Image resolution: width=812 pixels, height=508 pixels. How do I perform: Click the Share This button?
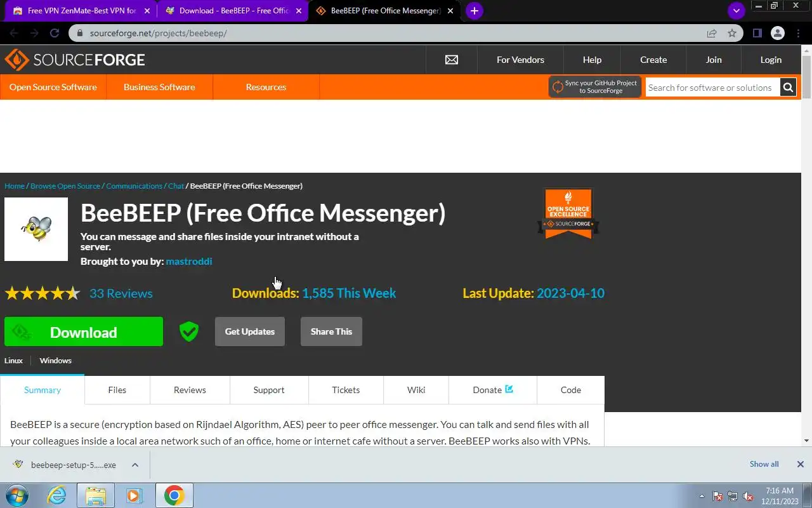pyautogui.click(x=331, y=331)
